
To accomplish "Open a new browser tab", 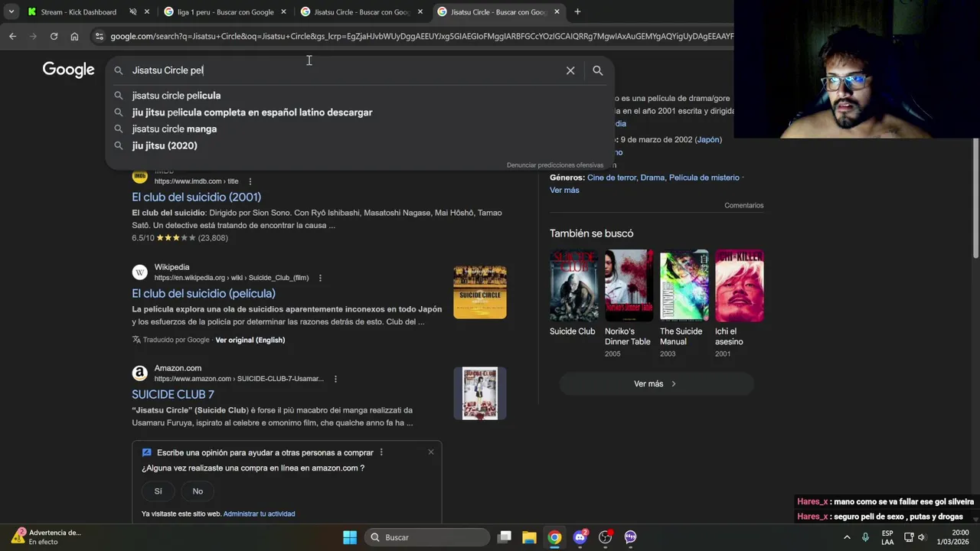I will click(x=577, y=11).
